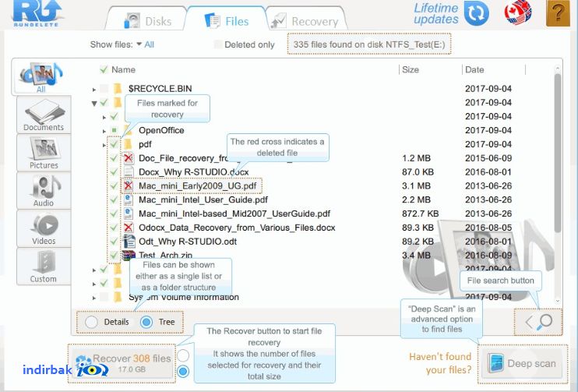Image resolution: width=578 pixels, height=392 pixels.
Task: Open the Recovery tab
Action: (305, 20)
